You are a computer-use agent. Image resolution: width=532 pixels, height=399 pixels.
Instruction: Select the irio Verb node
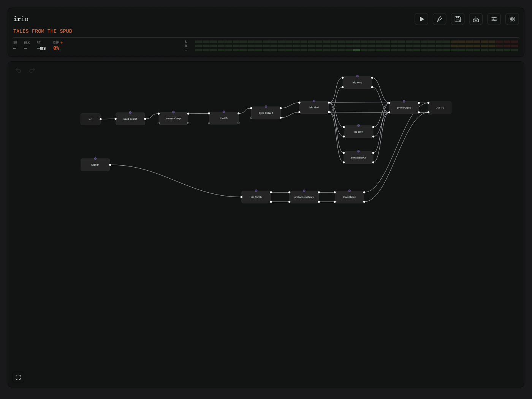coord(357,82)
